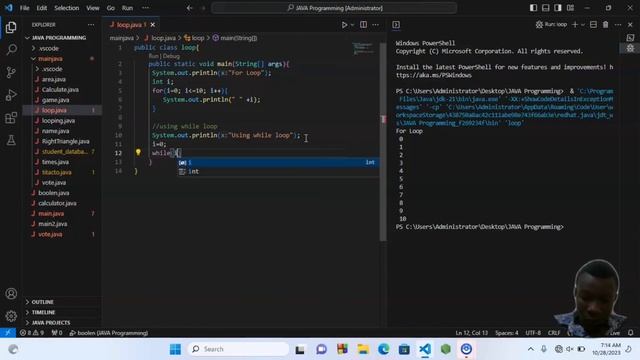
Task: Click the command center search box
Action: click(334, 8)
